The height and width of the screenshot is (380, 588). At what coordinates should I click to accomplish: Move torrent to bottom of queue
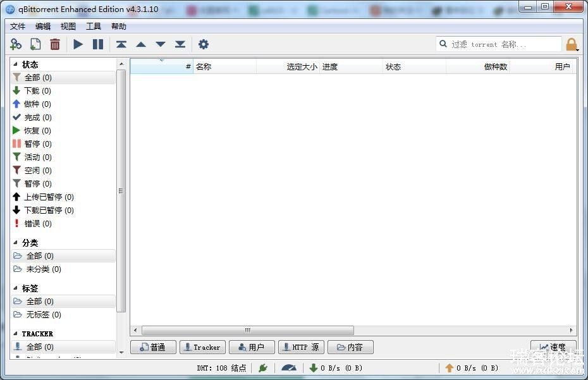click(180, 44)
